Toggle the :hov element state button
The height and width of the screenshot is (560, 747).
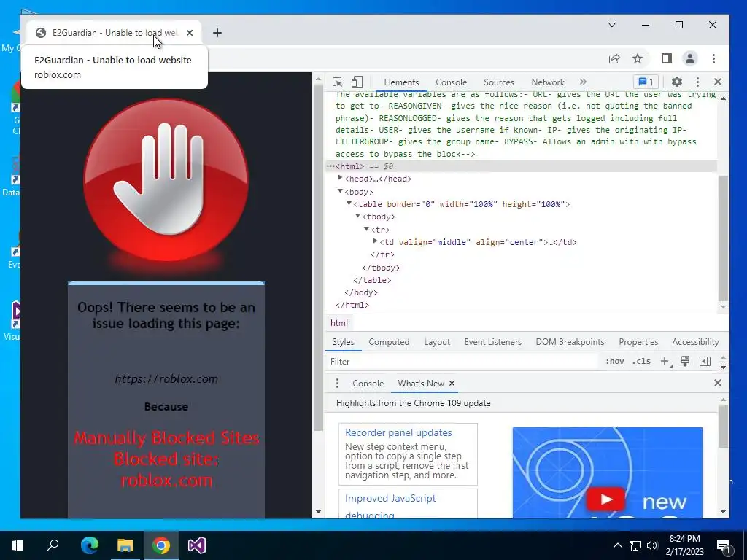pyautogui.click(x=614, y=362)
